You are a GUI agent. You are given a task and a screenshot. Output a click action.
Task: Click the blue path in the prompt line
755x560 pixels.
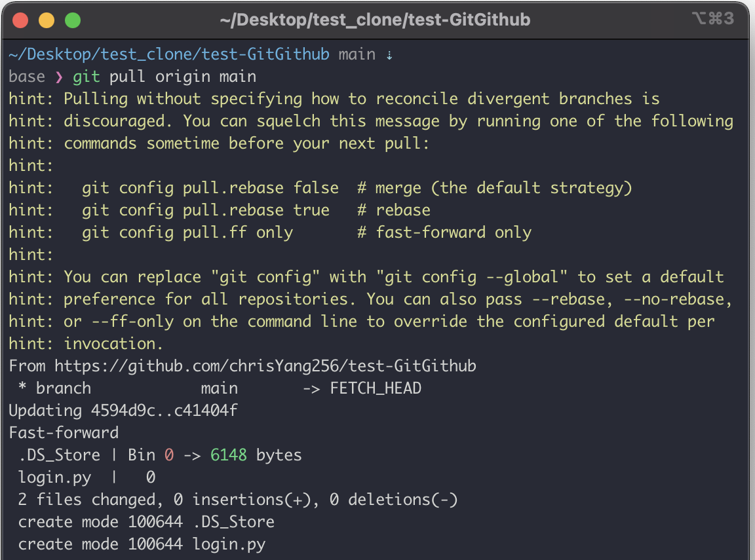click(169, 54)
